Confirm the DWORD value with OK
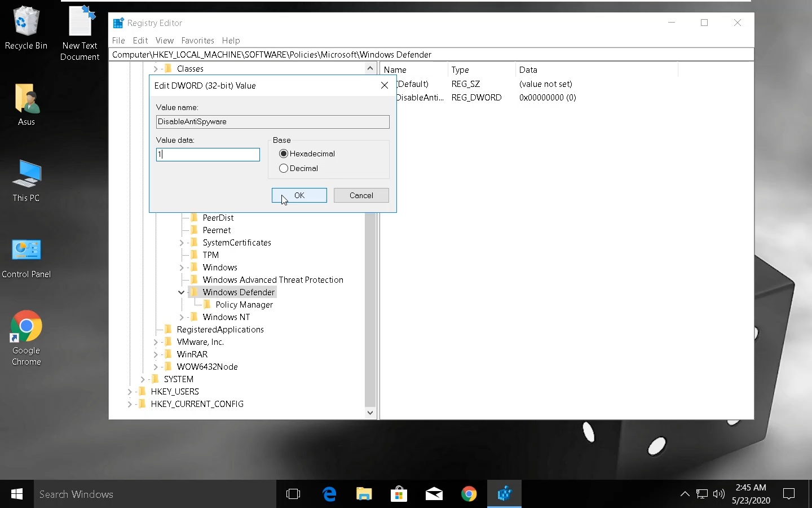This screenshot has width=812, height=508. (x=299, y=195)
